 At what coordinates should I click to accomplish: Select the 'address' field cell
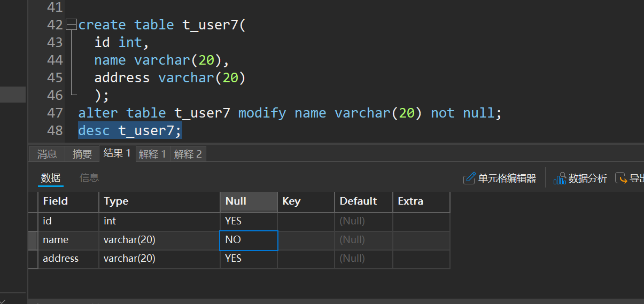click(x=68, y=259)
